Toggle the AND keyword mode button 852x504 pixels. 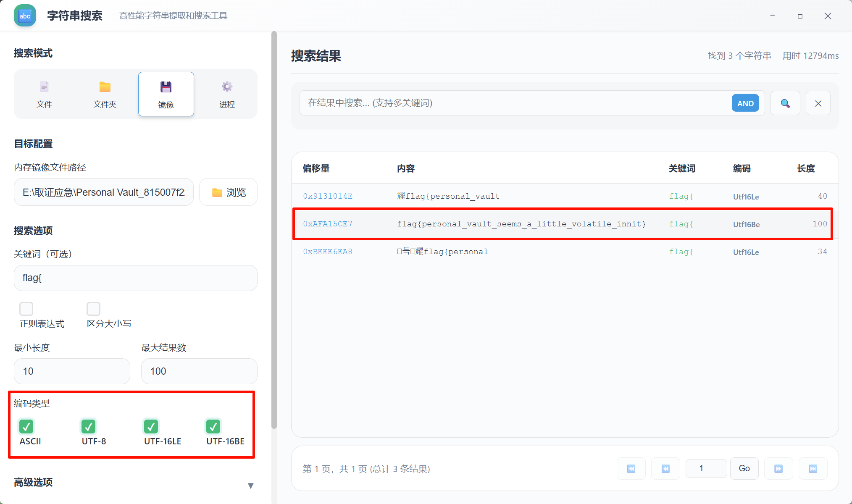pyautogui.click(x=745, y=103)
